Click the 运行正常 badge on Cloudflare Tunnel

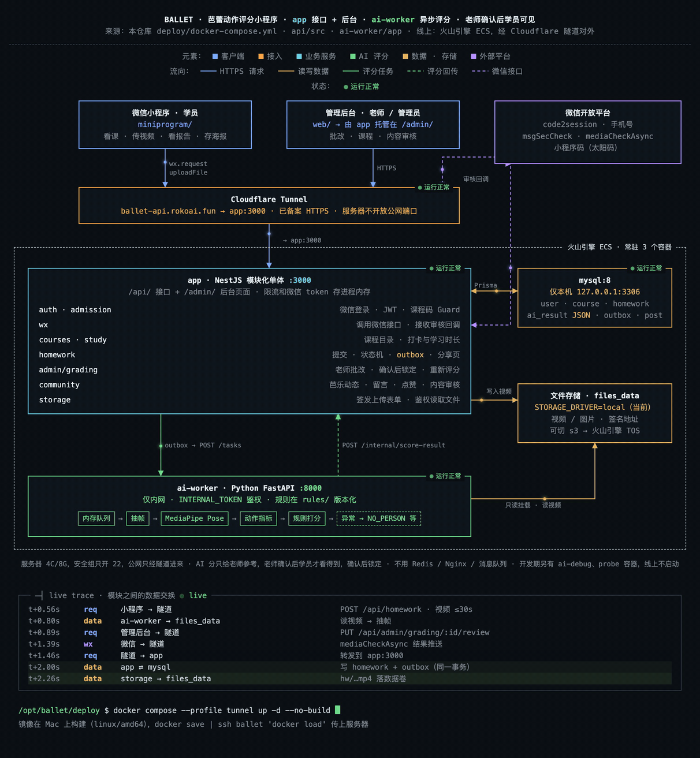(x=434, y=187)
